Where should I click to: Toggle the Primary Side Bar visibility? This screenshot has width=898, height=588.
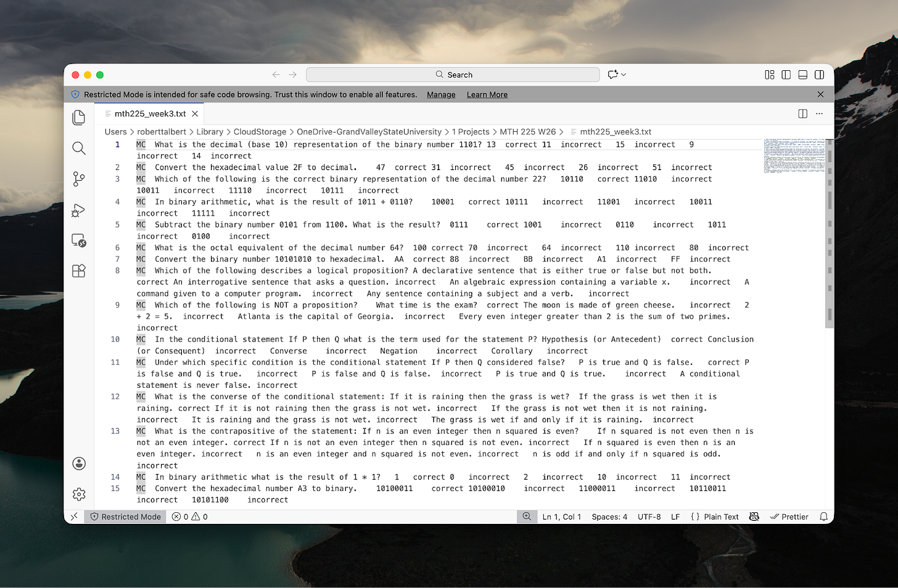click(786, 75)
